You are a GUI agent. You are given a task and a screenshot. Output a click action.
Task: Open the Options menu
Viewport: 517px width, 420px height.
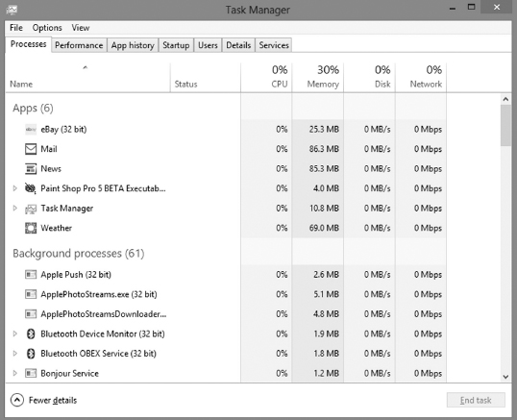[47, 28]
